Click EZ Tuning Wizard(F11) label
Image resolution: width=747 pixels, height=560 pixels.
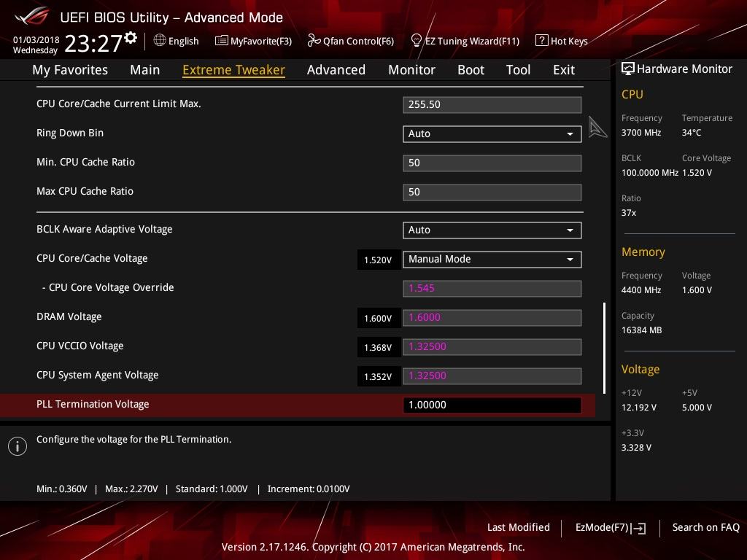pos(472,41)
